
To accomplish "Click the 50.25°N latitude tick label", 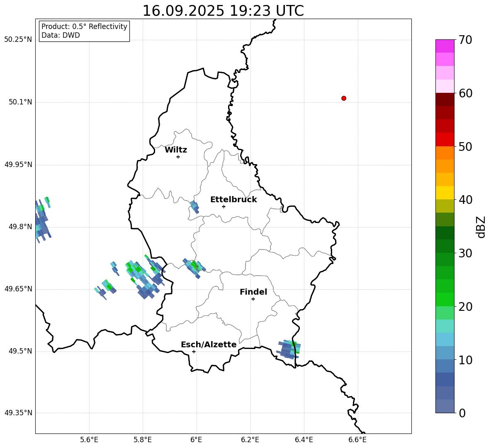I will pyautogui.click(x=18, y=40).
